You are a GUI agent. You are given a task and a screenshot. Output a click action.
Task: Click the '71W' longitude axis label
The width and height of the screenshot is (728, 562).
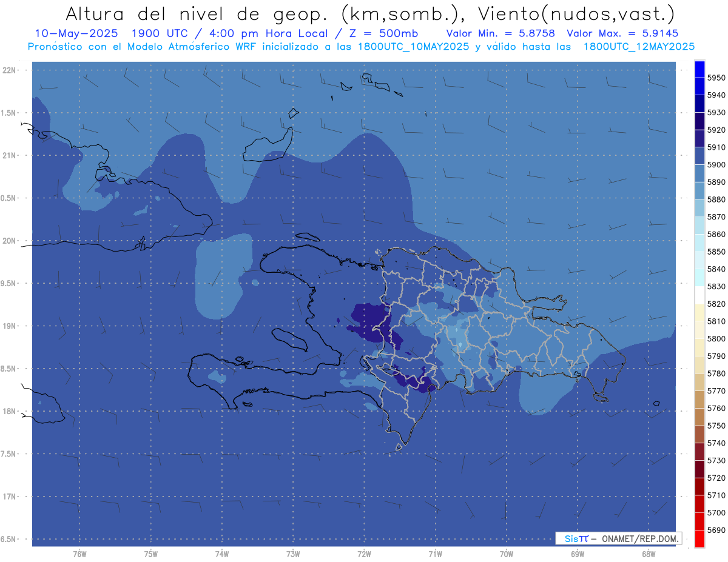(x=435, y=554)
